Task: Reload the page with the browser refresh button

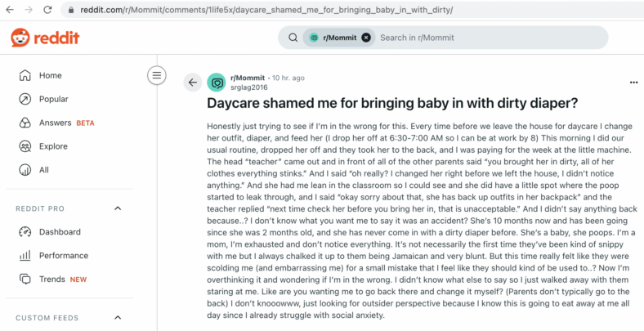Action: click(47, 10)
